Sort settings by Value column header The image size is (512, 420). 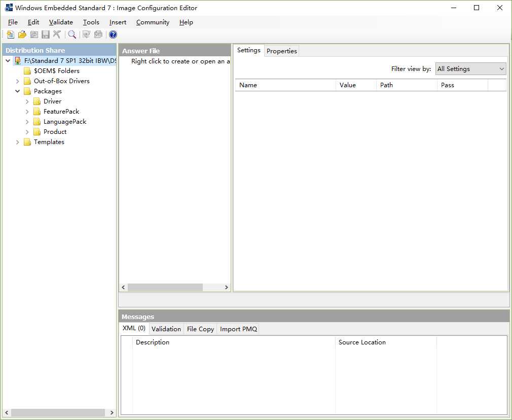point(356,85)
